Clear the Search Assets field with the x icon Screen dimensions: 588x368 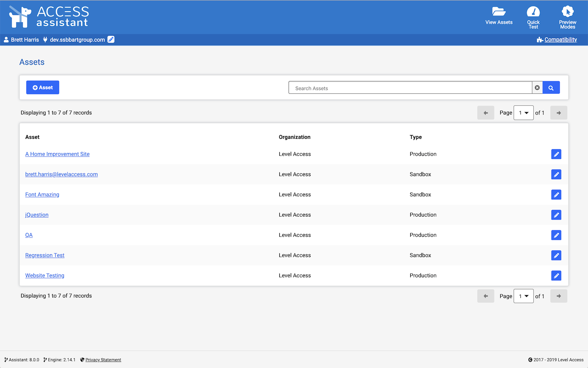pyautogui.click(x=537, y=87)
